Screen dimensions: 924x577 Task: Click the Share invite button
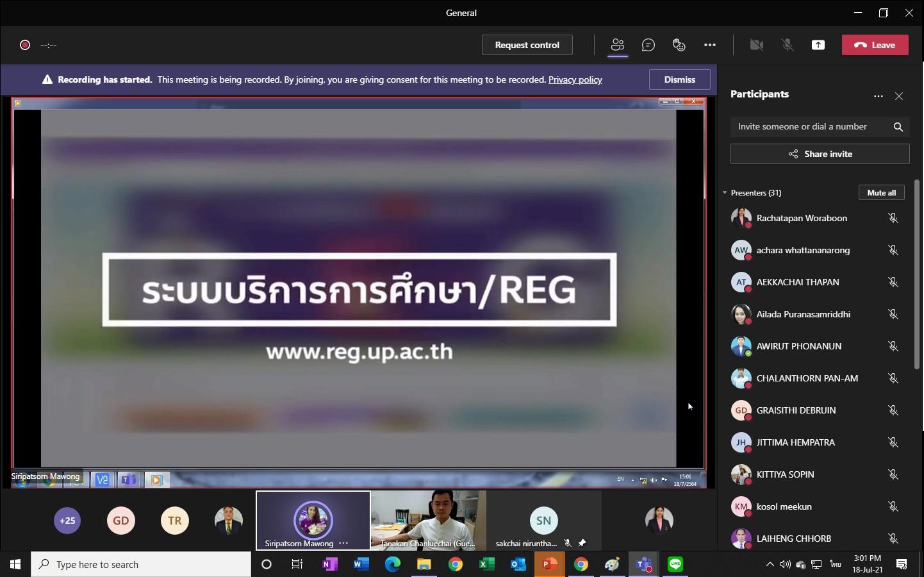pyautogui.click(x=820, y=154)
